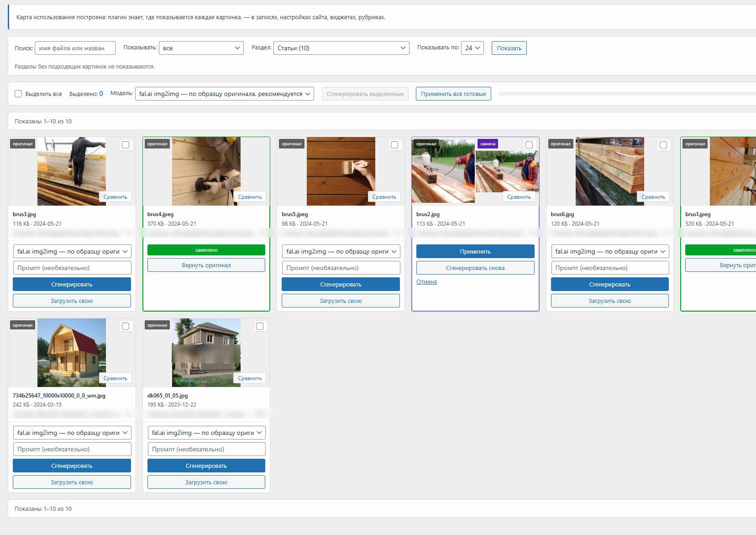Open the 'Раздел' Статьи (10) dropdown

(x=341, y=48)
